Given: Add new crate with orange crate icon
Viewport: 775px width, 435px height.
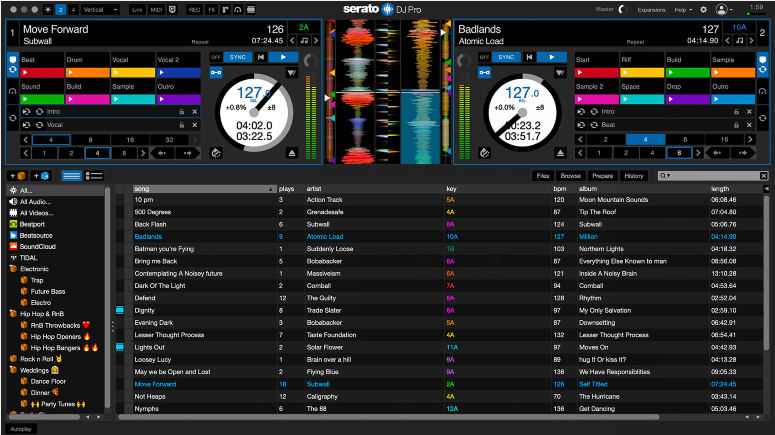Looking at the screenshot, I should (18, 175).
